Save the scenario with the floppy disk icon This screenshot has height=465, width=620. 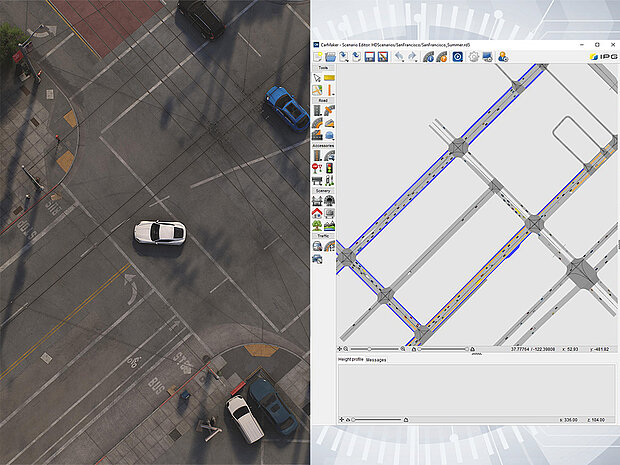[369, 57]
